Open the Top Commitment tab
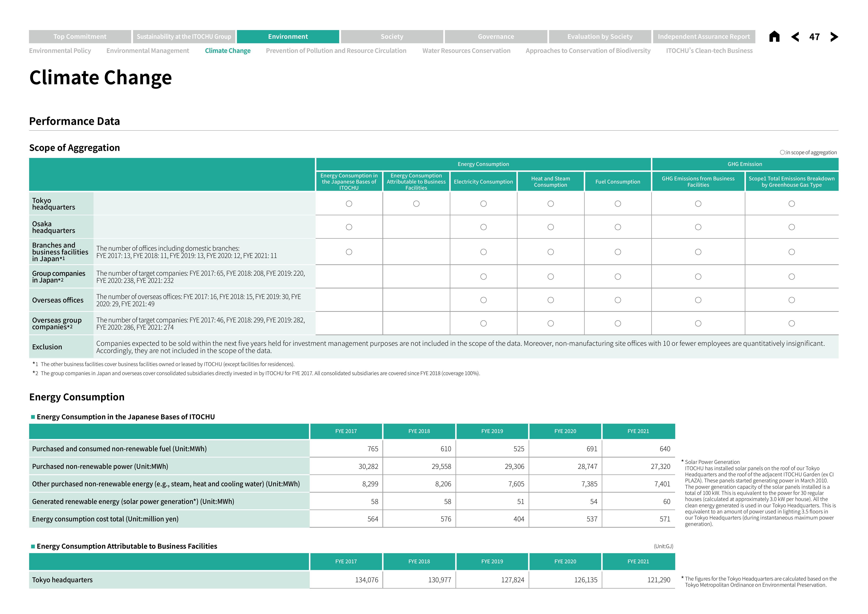868x614 pixels. [80, 37]
